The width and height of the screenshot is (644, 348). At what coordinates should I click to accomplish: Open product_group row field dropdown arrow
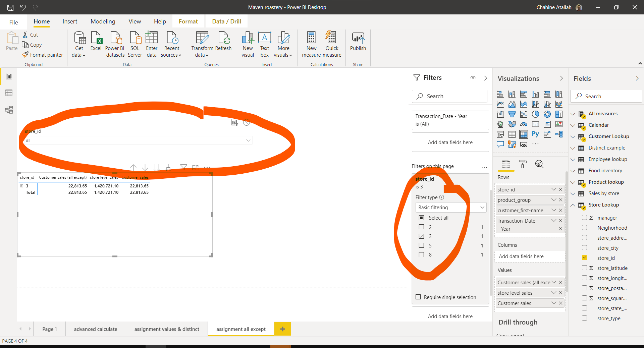(x=554, y=200)
